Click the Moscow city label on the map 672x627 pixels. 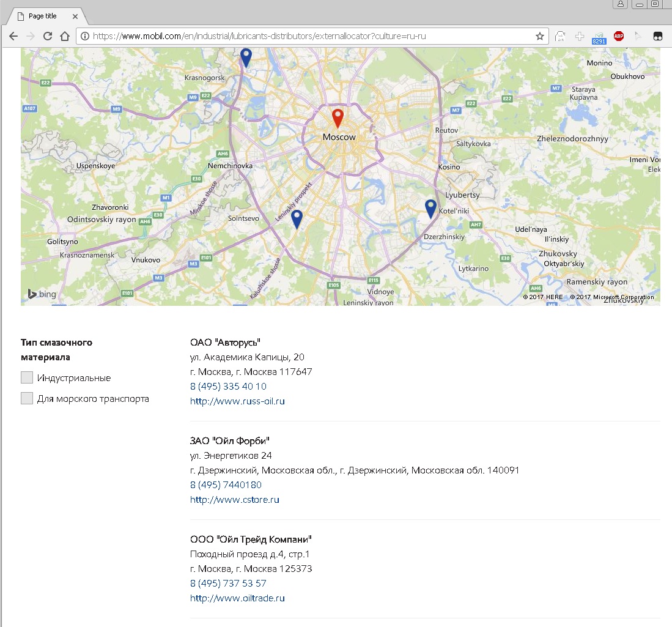coord(339,137)
